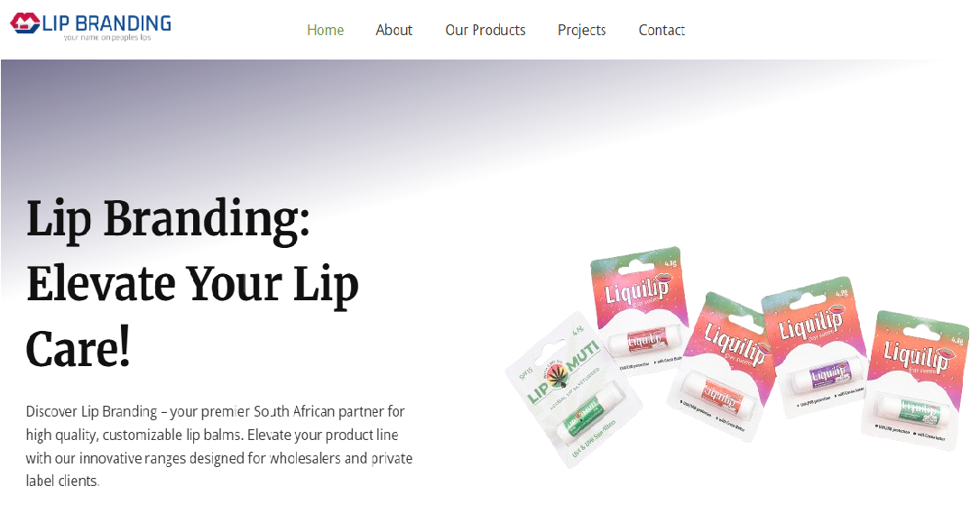Select Projects in the navigation bar
The width and height of the screenshot is (980, 532).
tap(581, 30)
